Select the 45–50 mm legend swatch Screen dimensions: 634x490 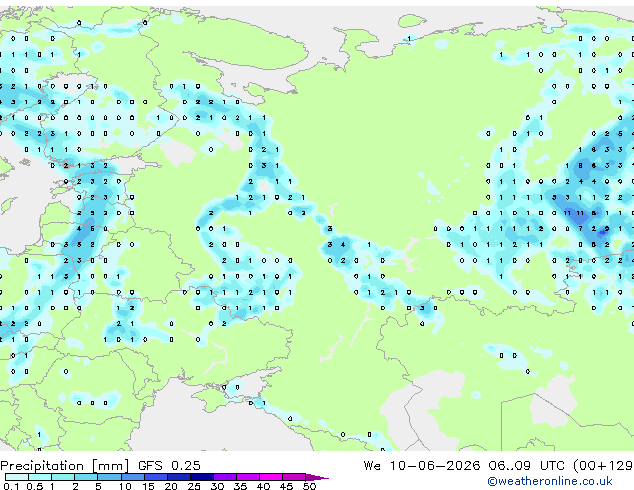point(294,477)
